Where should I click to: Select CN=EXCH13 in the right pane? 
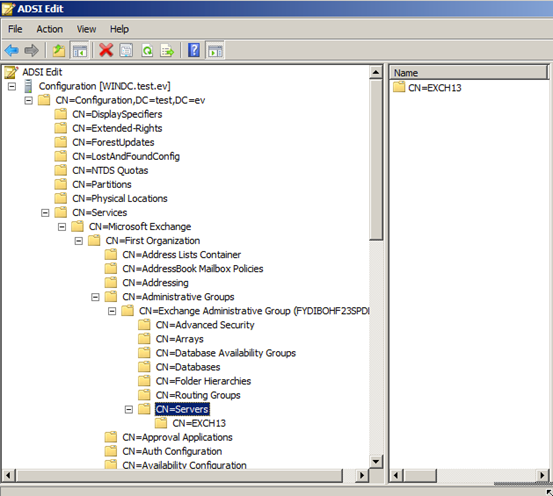click(434, 87)
